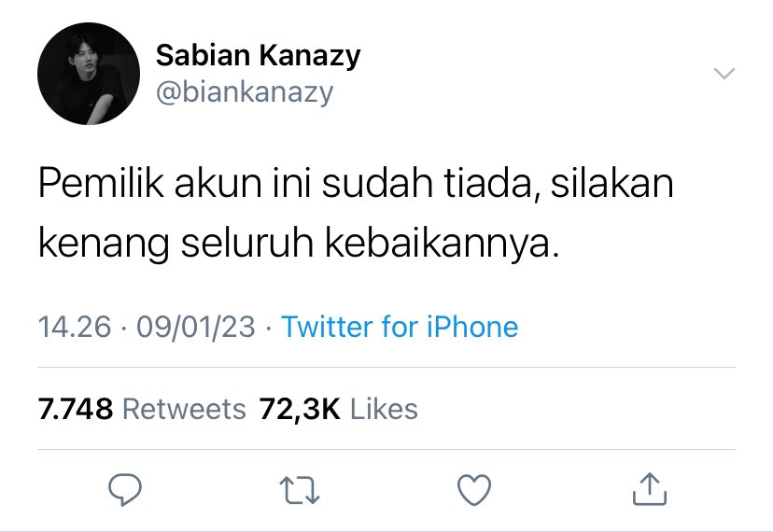Click the word silakan in the tweet
The image size is (773, 532).
[x=611, y=183]
